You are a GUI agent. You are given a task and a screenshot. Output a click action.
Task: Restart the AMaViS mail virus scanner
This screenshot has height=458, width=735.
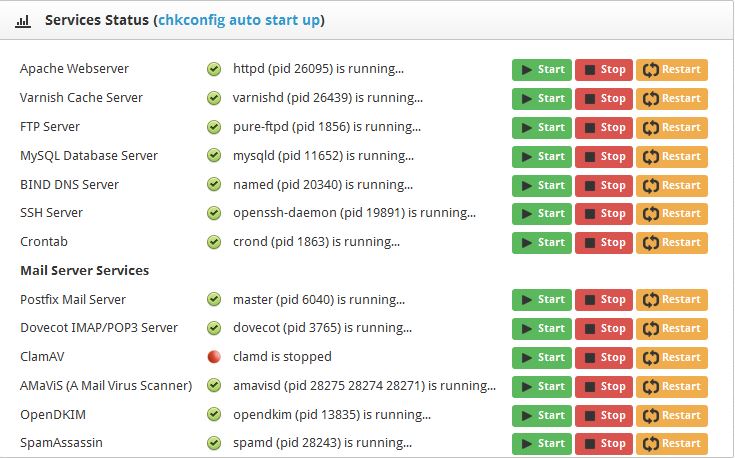pos(672,386)
